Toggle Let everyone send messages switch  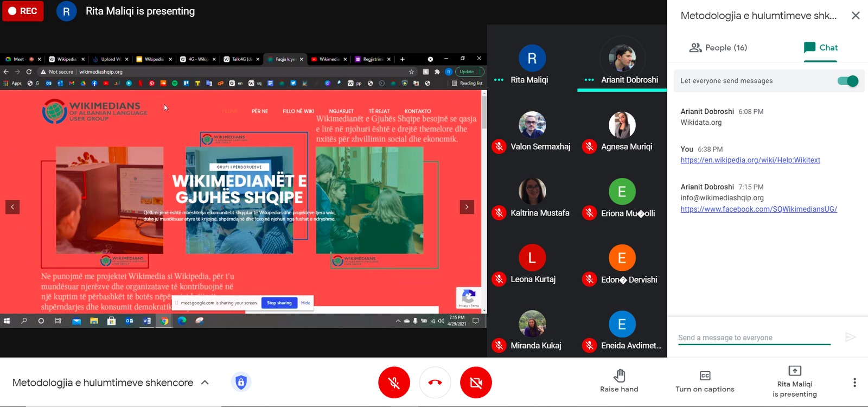click(x=847, y=81)
